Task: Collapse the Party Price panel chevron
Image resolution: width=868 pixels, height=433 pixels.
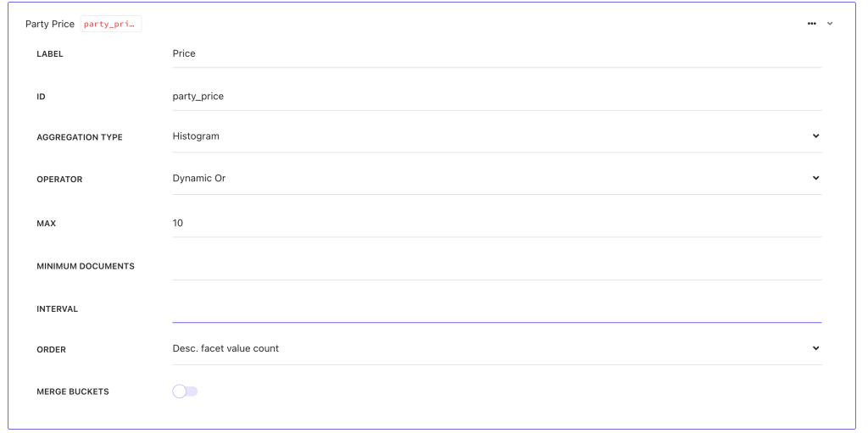Action: (830, 24)
